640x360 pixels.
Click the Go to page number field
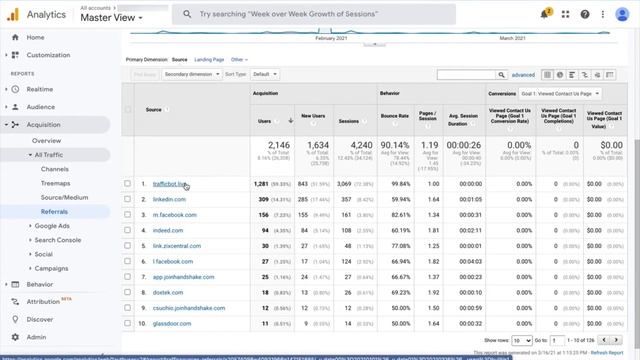click(x=557, y=340)
